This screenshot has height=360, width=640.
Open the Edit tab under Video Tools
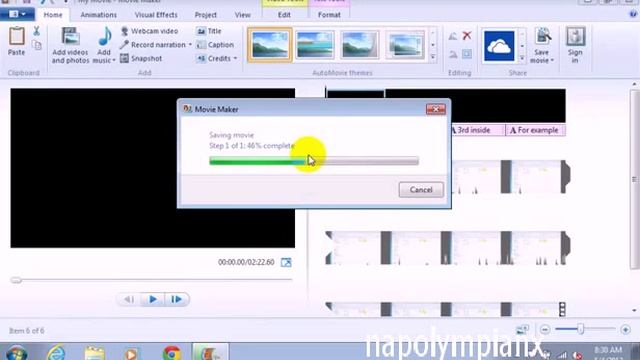[284, 15]
